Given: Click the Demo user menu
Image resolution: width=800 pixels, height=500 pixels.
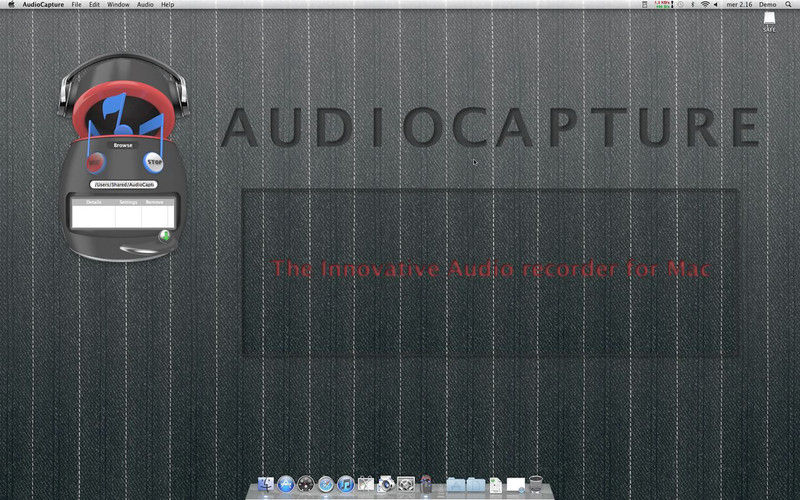Looking at the screenshot, I should coord(767,4).
